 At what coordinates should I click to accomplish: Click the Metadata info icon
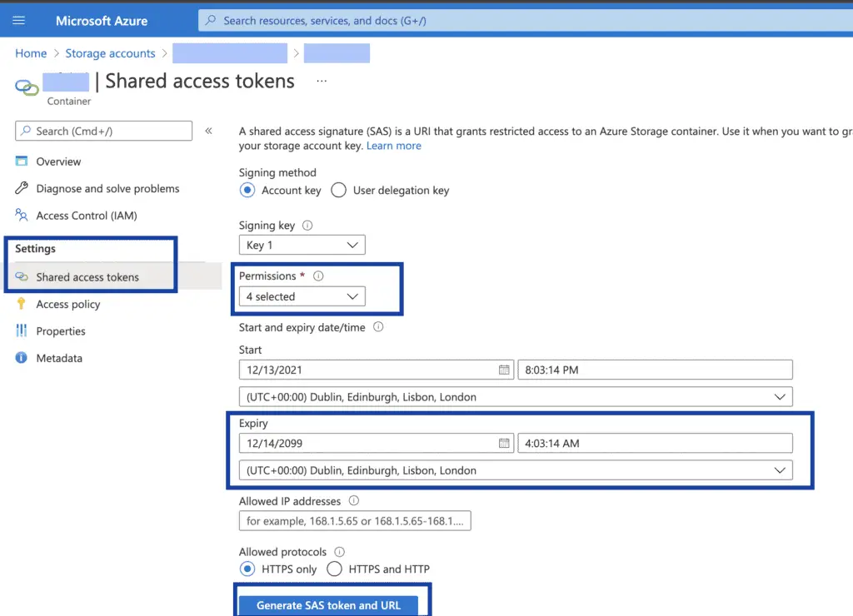coord(21,358)
